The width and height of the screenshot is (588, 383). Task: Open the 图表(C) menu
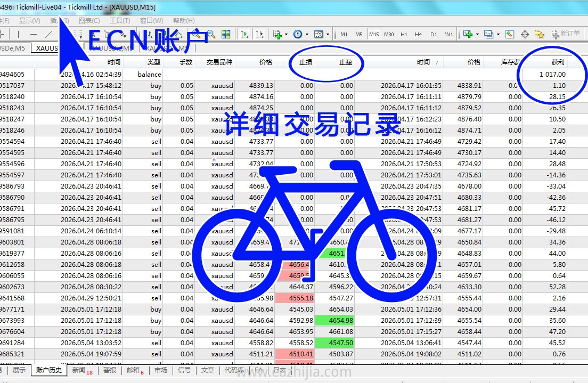coord(89,21)
